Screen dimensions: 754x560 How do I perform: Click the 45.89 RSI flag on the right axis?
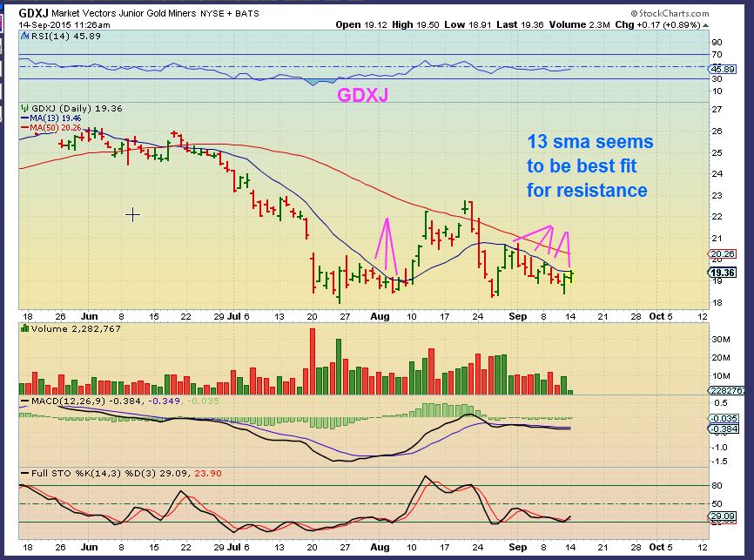[x=723, y=70]
